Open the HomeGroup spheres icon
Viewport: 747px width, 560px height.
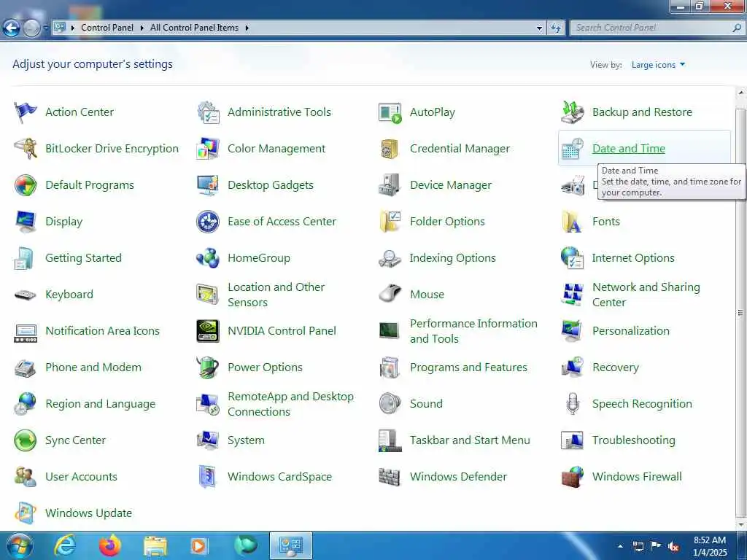pos(208,258)
